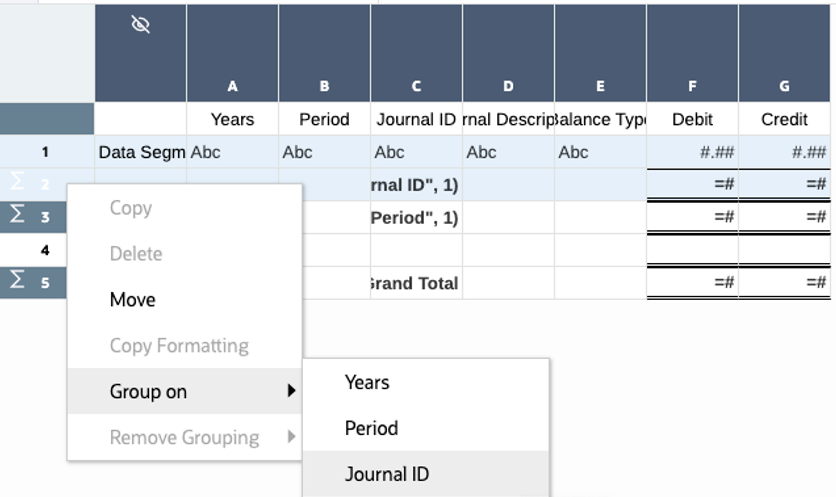Click the Data Segment cell in row 1
This screenshot has height=497, width=836.
tap(140, 152)
